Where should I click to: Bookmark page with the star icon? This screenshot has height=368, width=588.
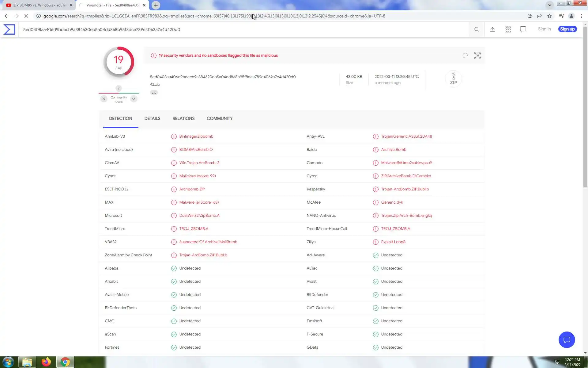coord(549,16)
